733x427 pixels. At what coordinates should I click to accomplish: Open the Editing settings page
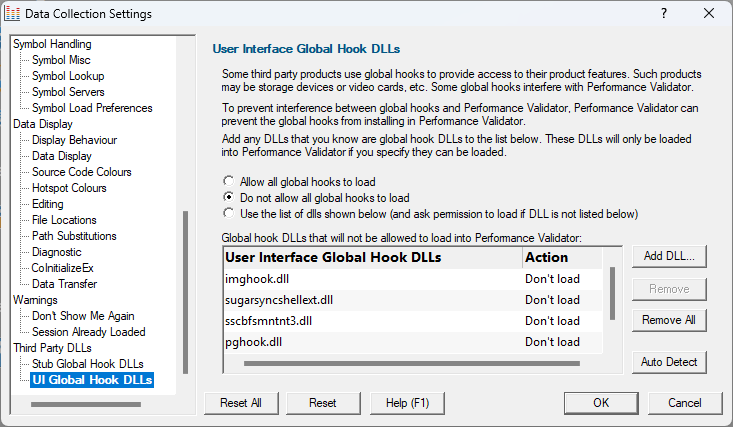(48, 204)
